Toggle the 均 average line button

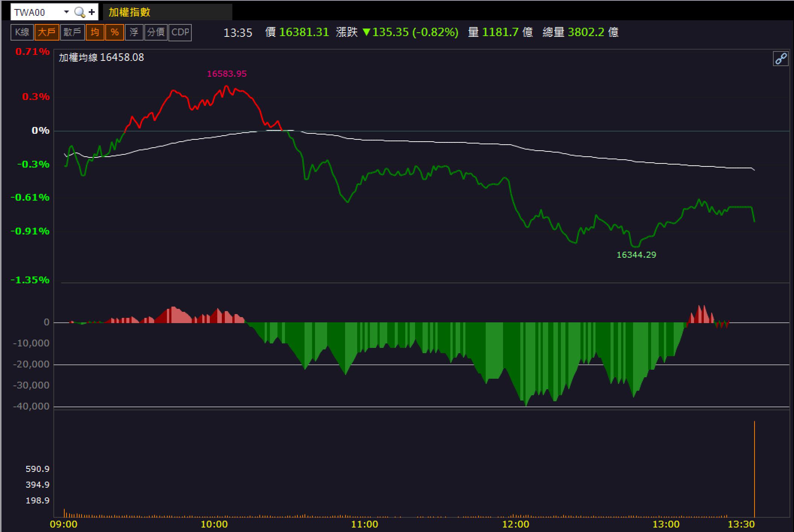(x=95, y=32)
